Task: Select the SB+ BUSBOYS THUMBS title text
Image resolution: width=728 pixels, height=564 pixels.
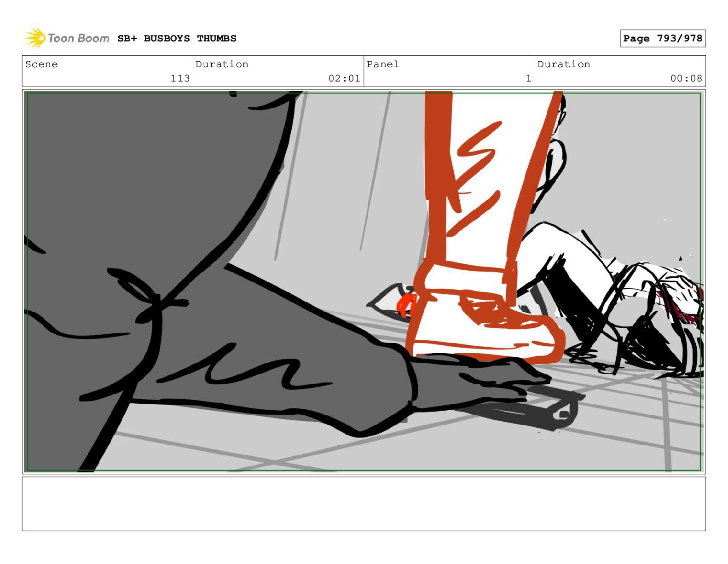Action: click(177, 39)
